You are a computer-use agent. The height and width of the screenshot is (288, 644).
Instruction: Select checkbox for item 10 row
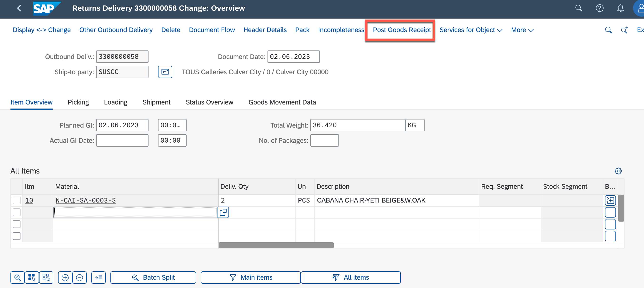[16, 200]
